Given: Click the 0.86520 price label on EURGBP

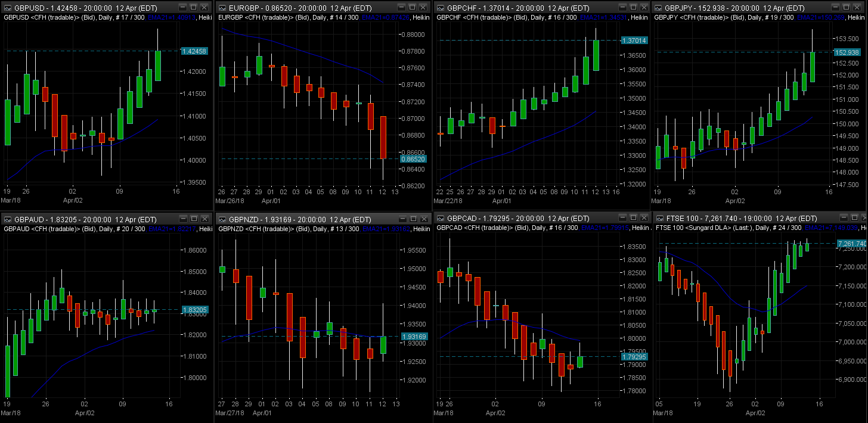Looking at the screenshot, I should pyautogui.click(x=414, y=159).
